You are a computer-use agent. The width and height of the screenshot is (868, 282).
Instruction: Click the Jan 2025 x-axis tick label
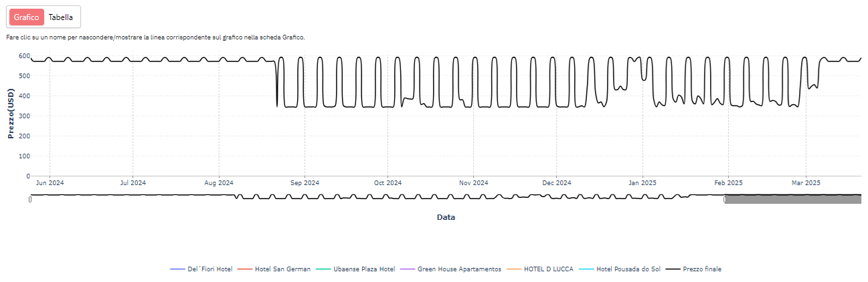(x=642, y=182)
